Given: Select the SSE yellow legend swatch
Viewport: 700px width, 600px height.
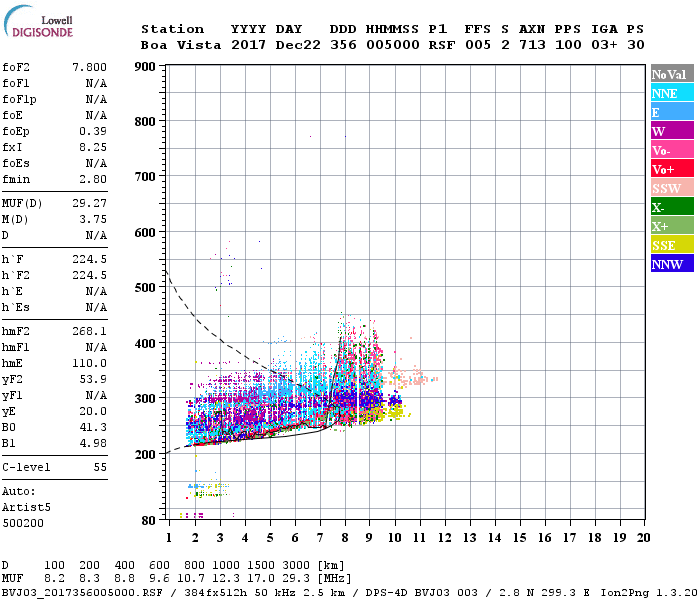Looking at the screenshot, I should click(x=672, y=245).
